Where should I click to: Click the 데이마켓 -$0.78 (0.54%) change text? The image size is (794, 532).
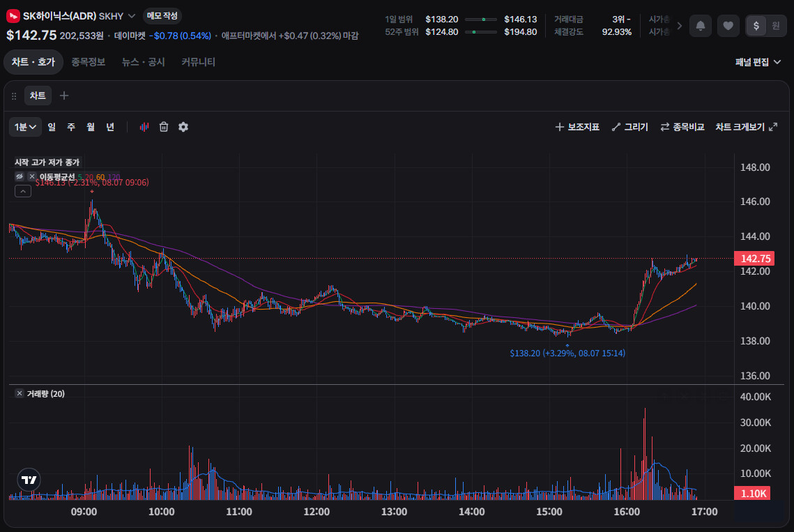[162, 36]
